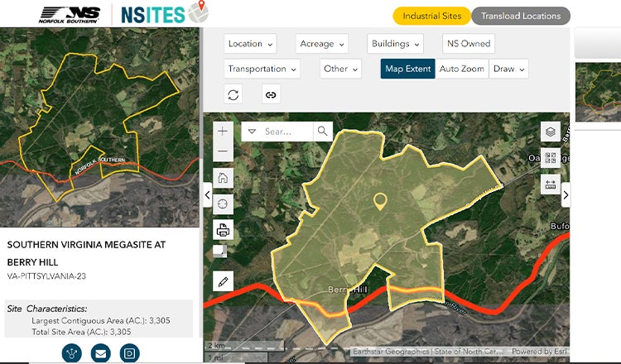Email site using envelope icon
Screen dimensions: 621x364
(100, 353)
